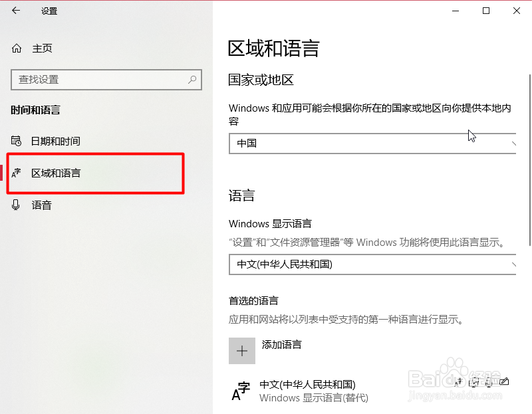The image size is (532, 414).
Task: Click the chevron on the 中国 selector
Action: 514,144
